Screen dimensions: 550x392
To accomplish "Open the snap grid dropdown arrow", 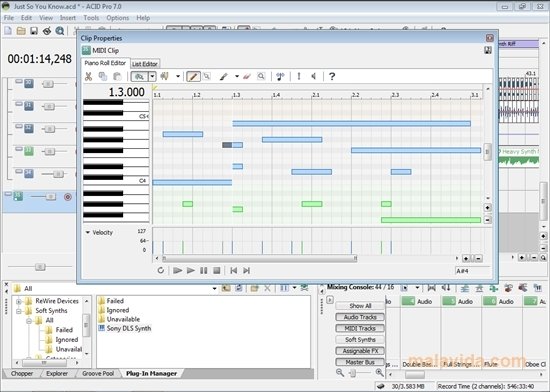I will pyautogui.click(x=152, y=76).
